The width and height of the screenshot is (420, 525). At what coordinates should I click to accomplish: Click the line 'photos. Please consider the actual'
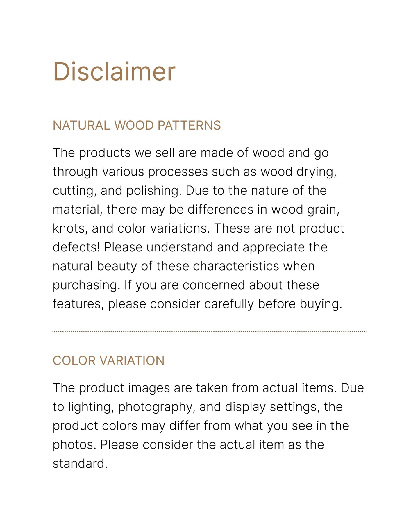click(x=188, y=445)
